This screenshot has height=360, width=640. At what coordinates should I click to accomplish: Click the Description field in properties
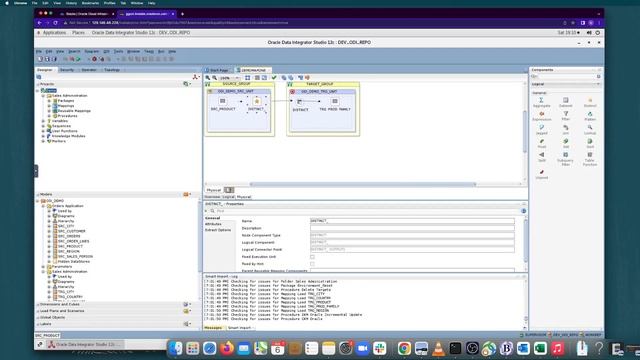tap(412, 228)
